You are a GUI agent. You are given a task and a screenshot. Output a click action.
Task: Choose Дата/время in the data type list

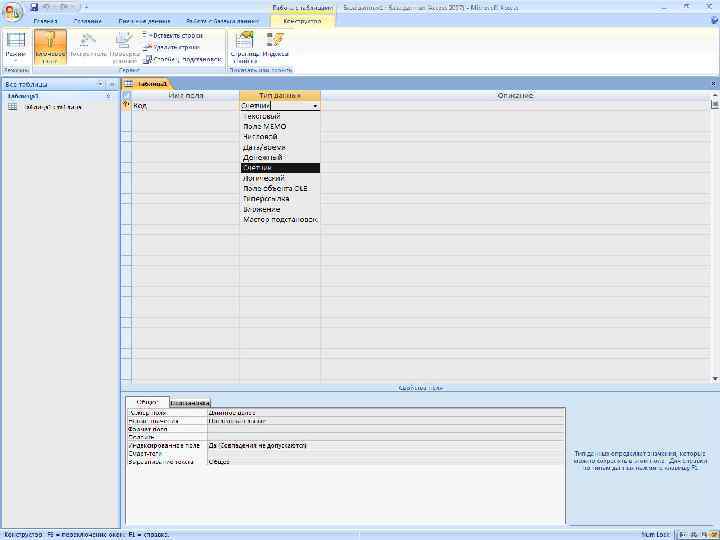264,147
